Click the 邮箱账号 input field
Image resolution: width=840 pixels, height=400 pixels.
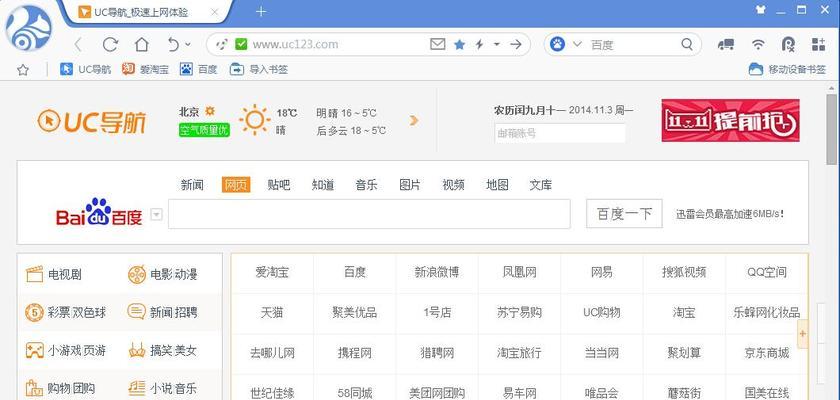tap(559, 133)
